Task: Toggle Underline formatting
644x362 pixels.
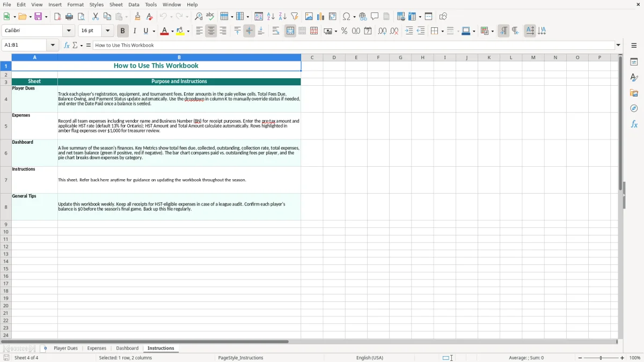Action: 145,31
